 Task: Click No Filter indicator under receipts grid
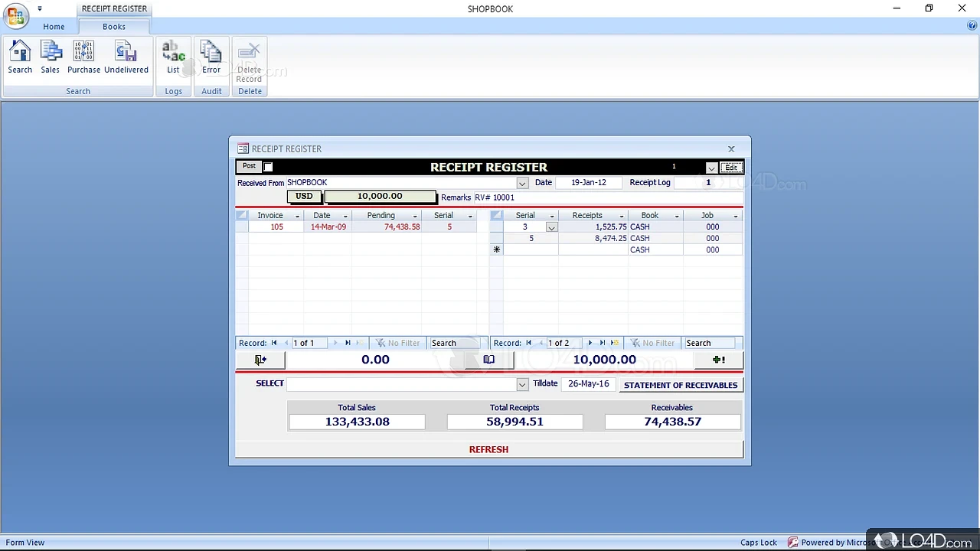click(x=653, y=343)
